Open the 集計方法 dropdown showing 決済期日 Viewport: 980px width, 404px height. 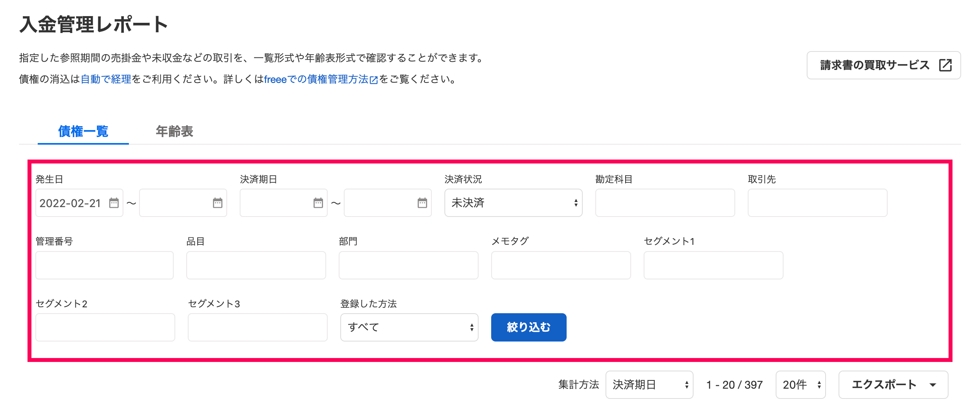(x=649, y=385)
